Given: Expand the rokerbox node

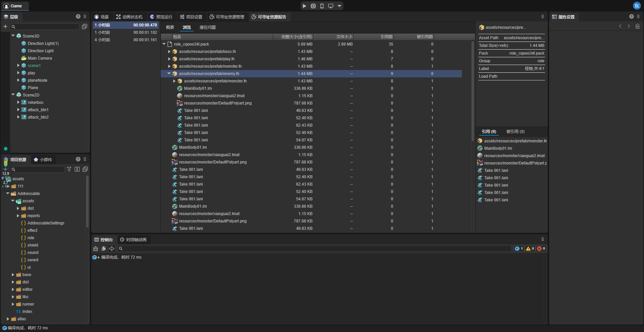Looking at the screenshot, I should pos(18,102).
